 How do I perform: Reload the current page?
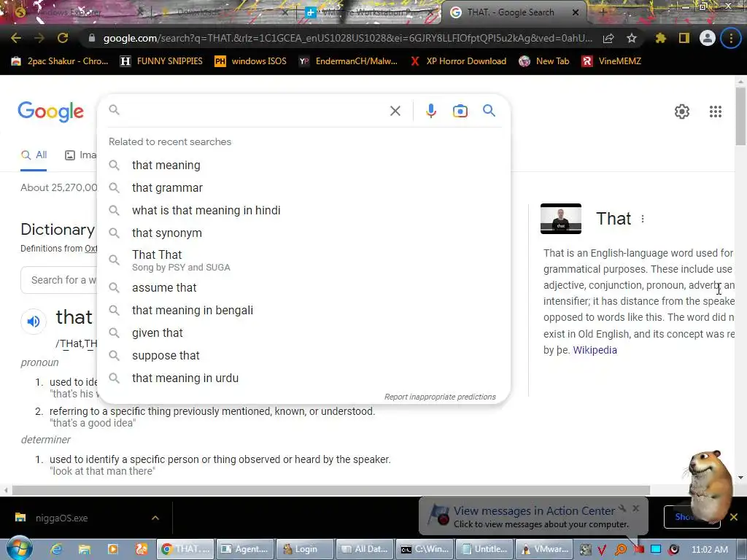click(63, 38)
